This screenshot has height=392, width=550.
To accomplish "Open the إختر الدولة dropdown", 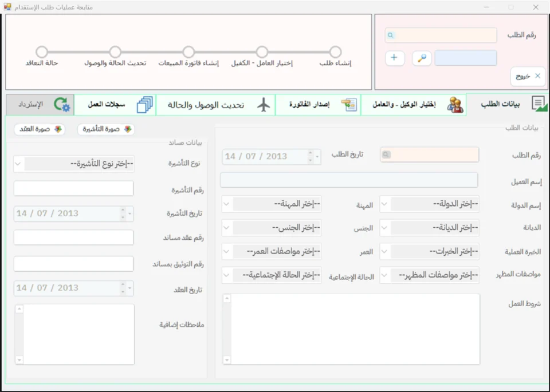I will [429, 204].
